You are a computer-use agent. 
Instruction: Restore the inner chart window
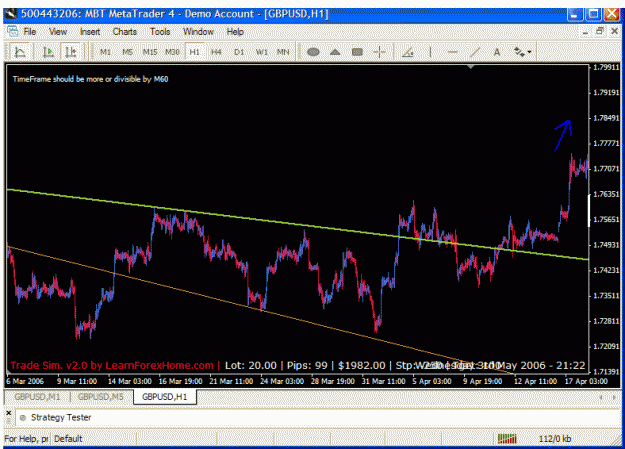coord(599,32)
